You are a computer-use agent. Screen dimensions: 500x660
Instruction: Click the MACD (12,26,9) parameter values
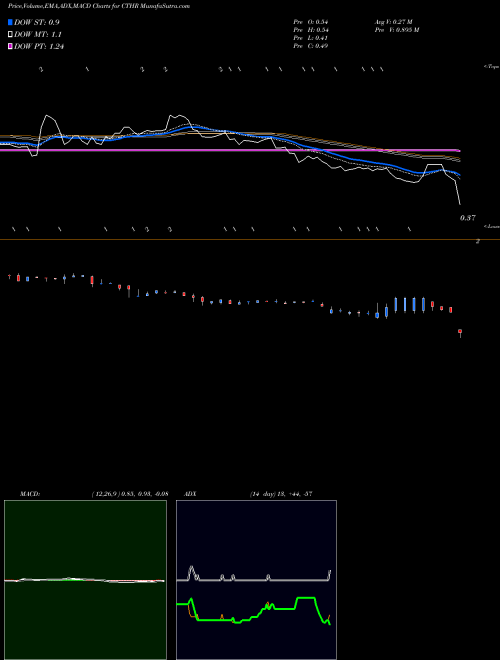coord(130,494)
